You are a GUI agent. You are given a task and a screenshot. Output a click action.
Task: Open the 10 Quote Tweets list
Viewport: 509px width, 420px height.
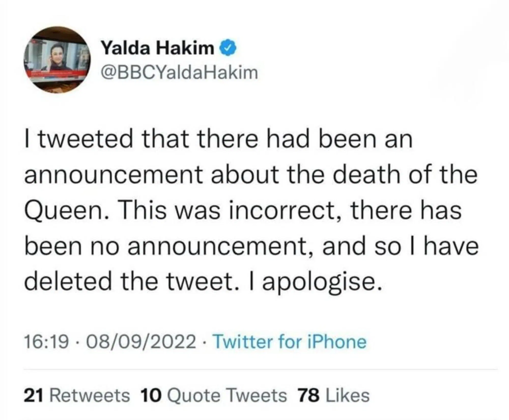(x=214, y=396)
